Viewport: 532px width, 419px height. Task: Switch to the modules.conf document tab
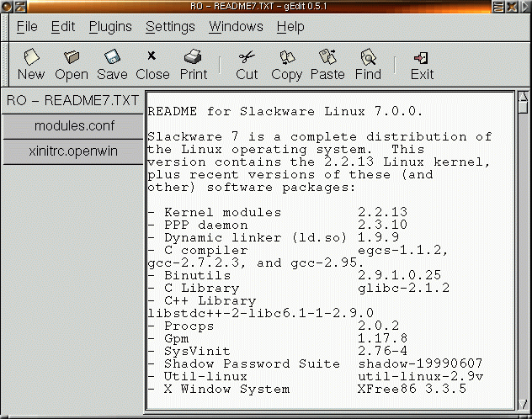[x=73, y=126]
